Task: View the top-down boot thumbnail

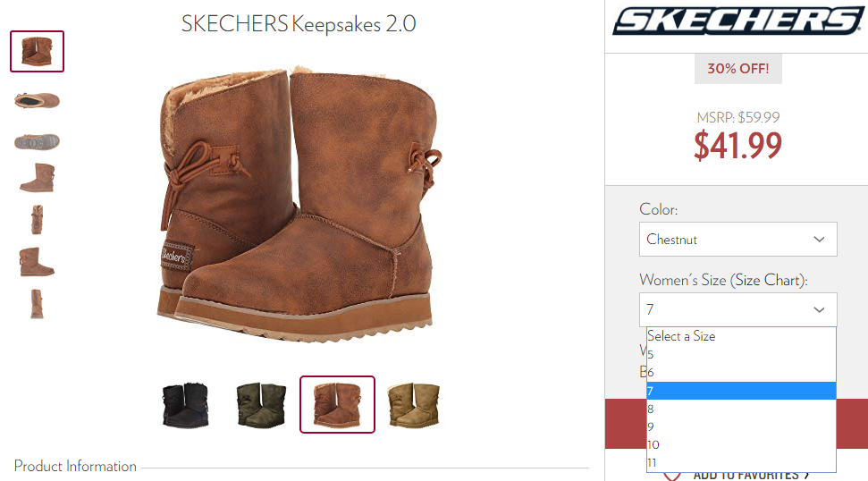Action: (37, 100)
